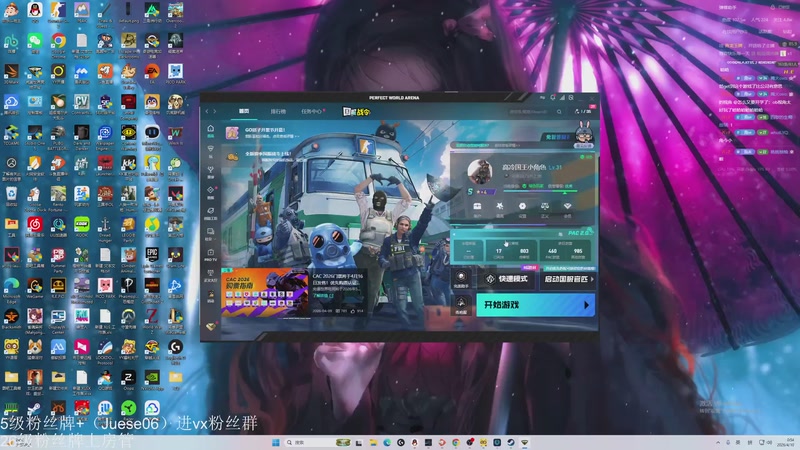The image size is (800, 450).
Task: Open the WeChat desktop icon
Action: coord(35,43)
